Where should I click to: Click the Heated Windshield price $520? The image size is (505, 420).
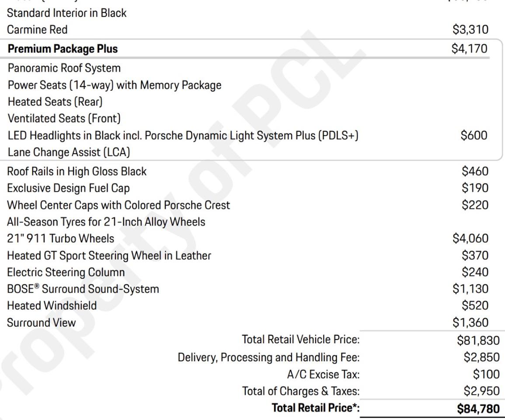coord(474,305)
